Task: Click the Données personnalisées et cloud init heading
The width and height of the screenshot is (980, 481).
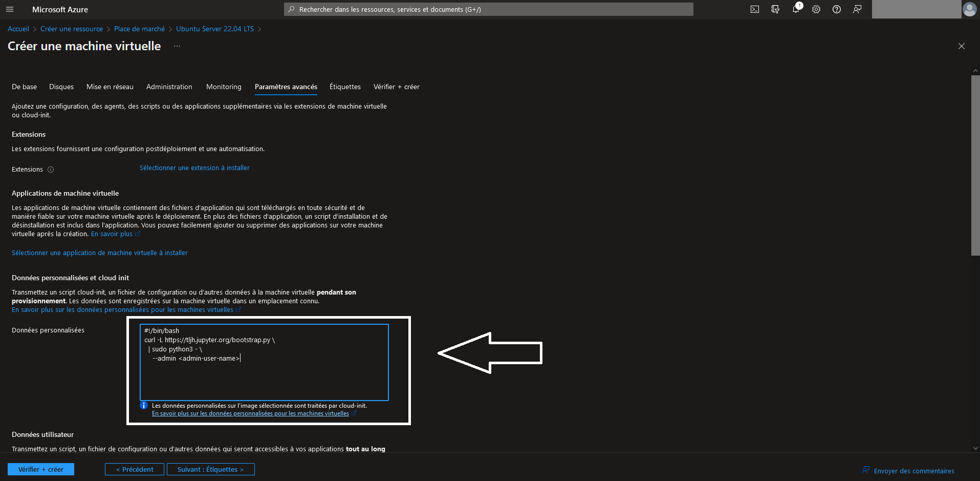Action: 70,278
